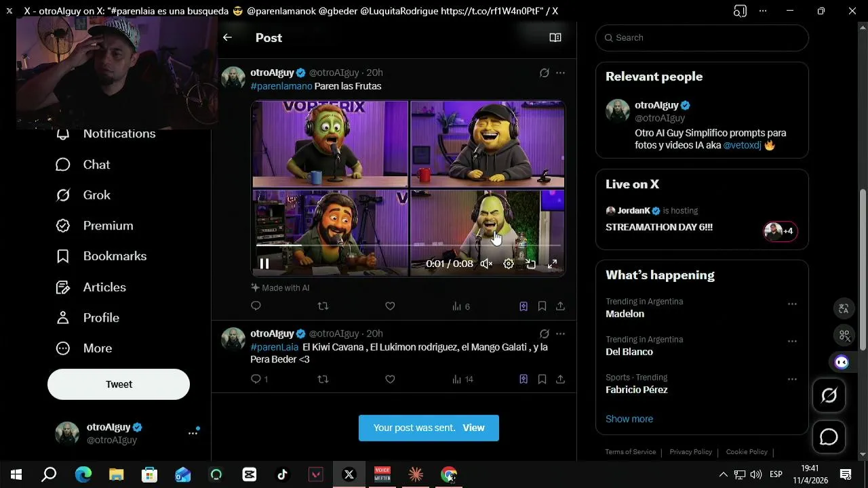The width and height of the screenshot is (868, 488).
Task: Open the floating Grok button
Action: tap(829, 395)
